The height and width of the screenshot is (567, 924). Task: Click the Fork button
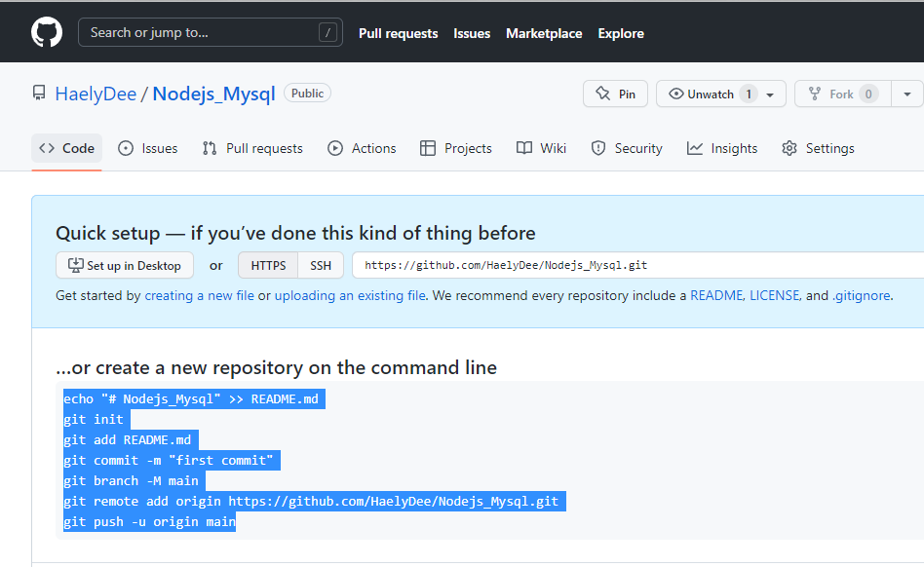point(843,94)
